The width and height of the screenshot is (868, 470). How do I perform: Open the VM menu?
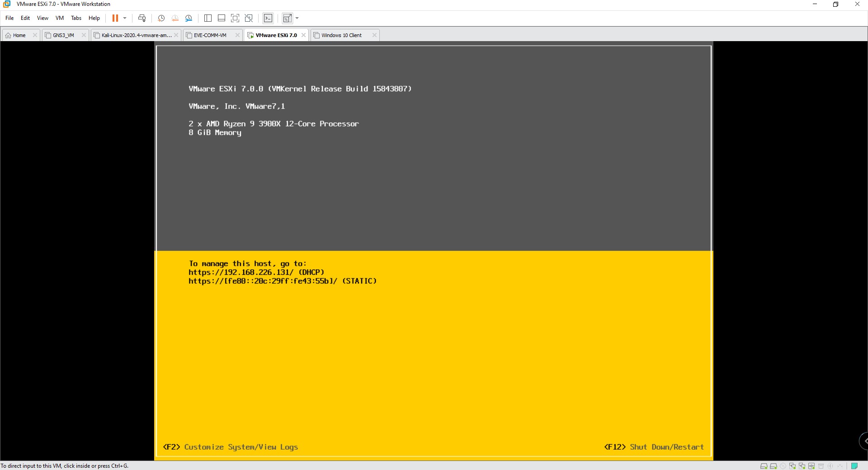coord(60,18)
